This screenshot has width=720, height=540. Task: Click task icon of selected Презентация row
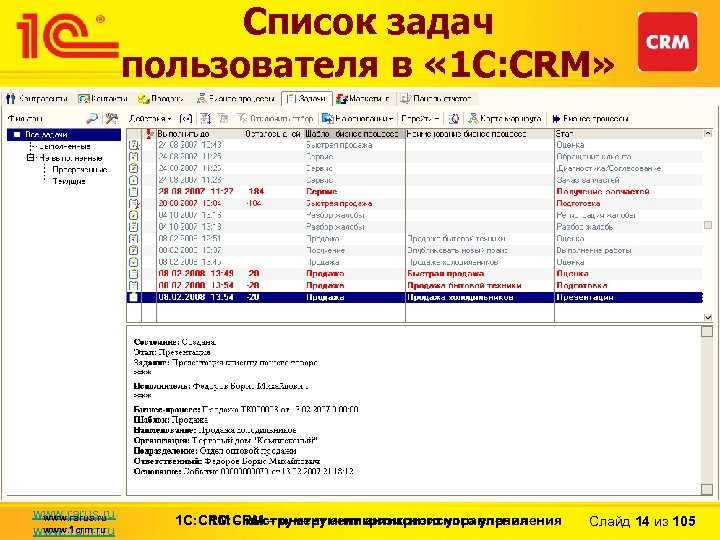[x=133, y=297]
